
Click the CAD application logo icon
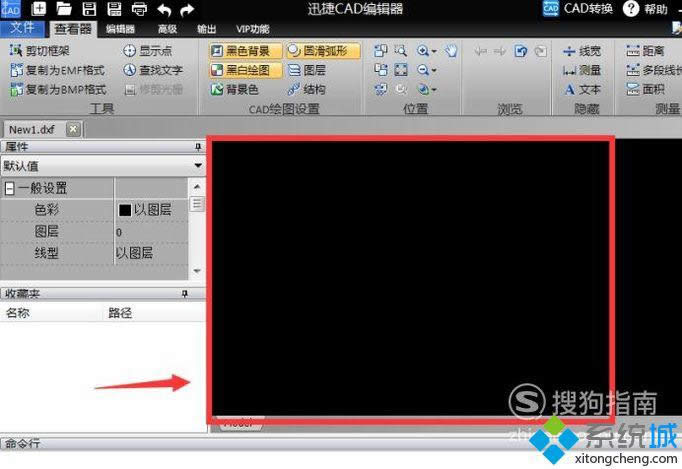[x=10, y=9]
